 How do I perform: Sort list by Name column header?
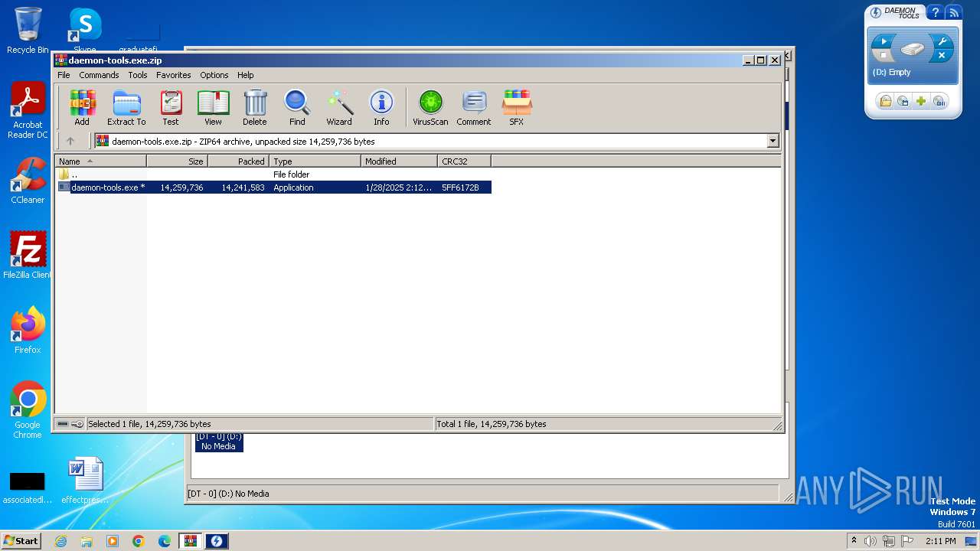point(100,161)
